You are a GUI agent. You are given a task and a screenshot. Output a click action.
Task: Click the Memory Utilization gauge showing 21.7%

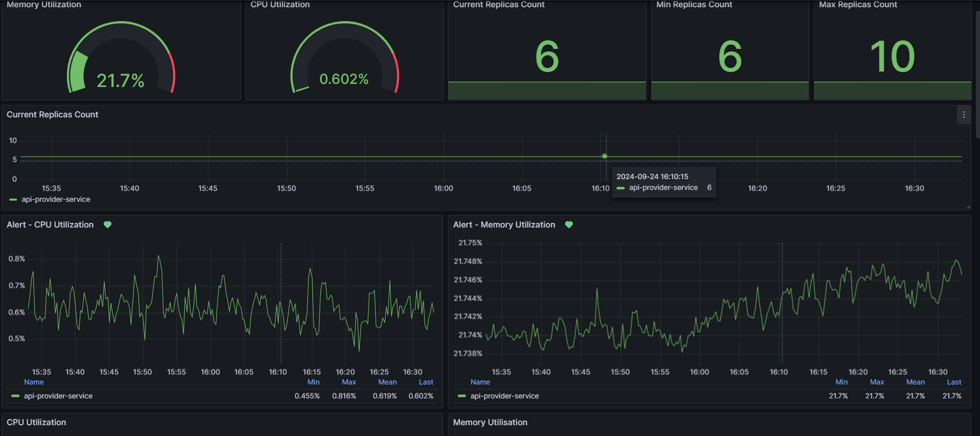tap(121, 58)
